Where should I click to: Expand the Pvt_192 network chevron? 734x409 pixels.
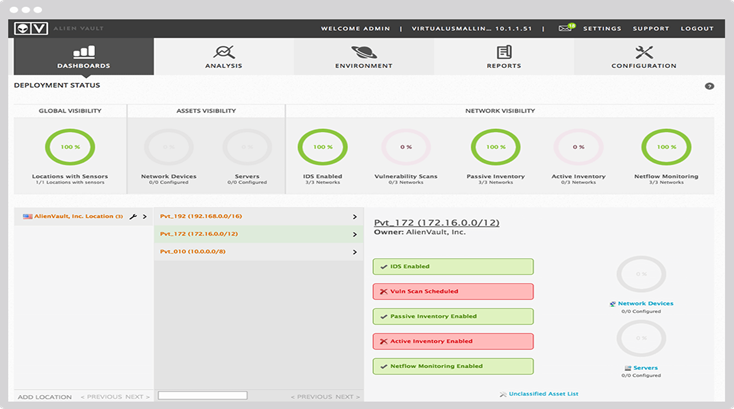pyautogui.click(x=354, y=217)
